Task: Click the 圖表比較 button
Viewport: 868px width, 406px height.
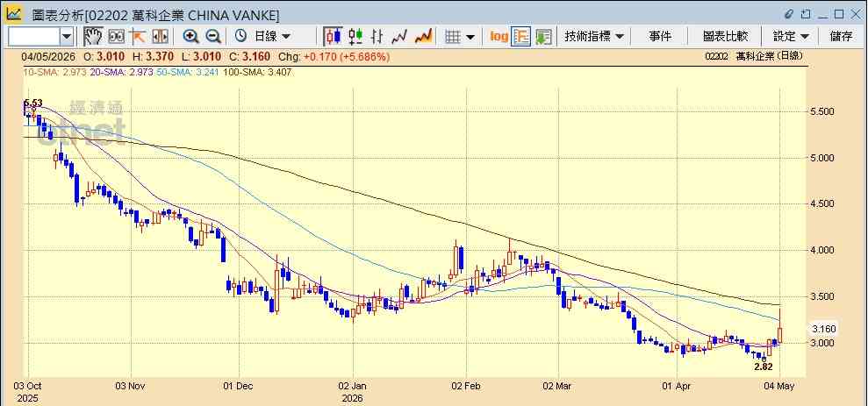Action: click(725, 37)
